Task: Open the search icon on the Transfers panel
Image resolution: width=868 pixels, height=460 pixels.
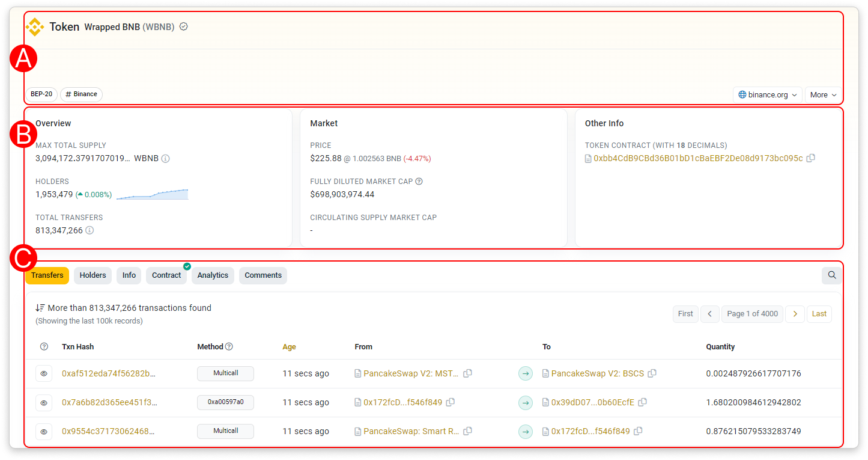Action: click(x=831, y=275)
